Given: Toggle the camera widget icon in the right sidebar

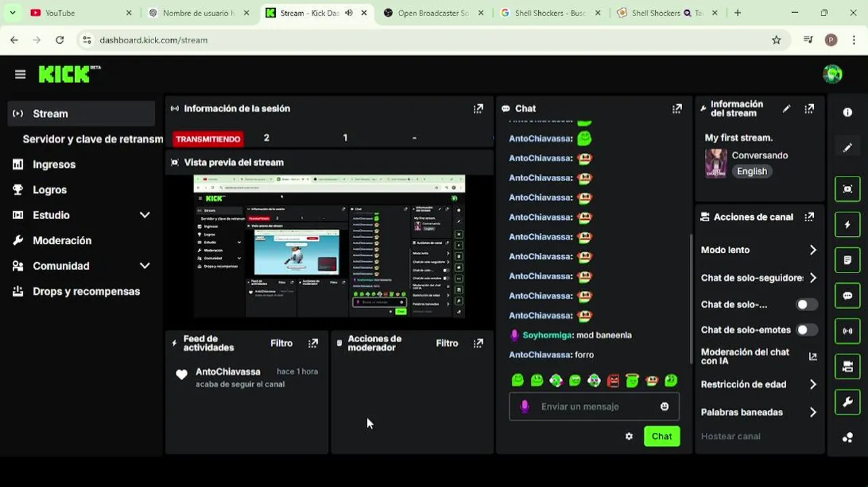Looking at the screenshot, I should [x=848, y=367].
